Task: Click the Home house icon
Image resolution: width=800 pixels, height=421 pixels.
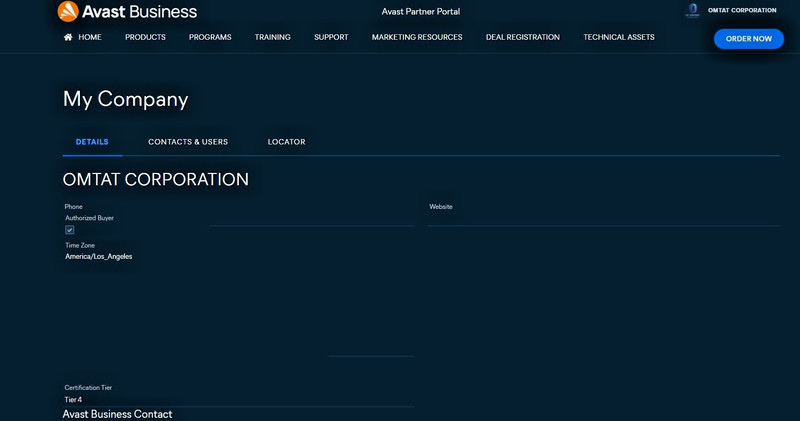Action: (68, 37)
